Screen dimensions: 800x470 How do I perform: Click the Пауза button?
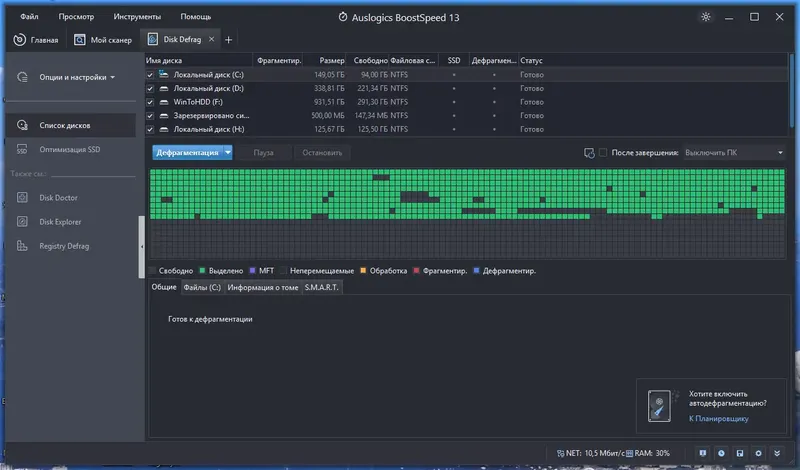tap(263, 153)
